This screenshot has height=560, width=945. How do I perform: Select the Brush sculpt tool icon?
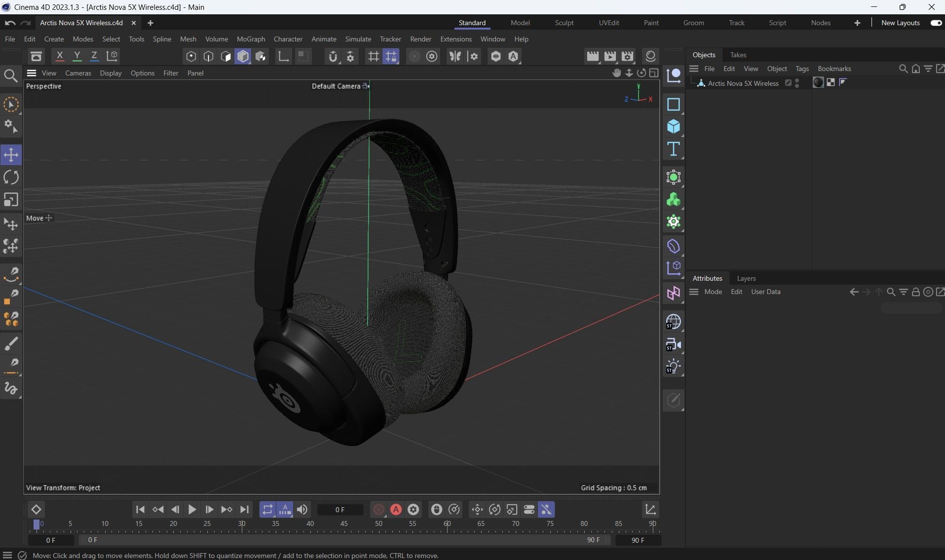coord(11,343)
